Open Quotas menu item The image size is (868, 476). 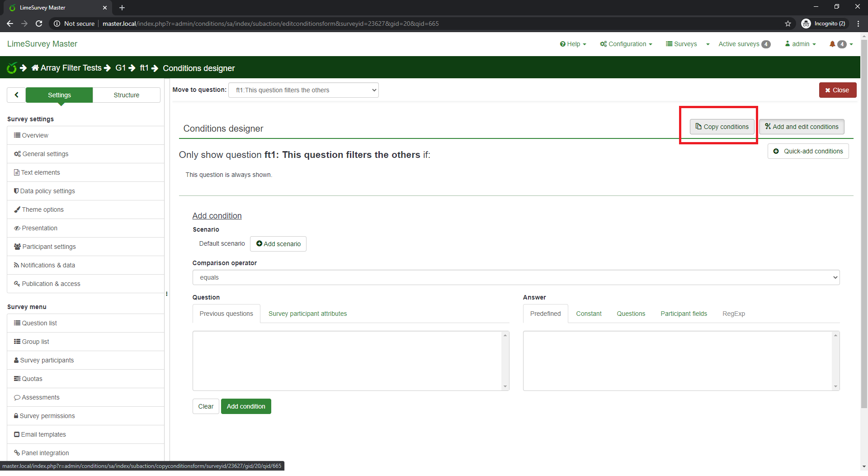point(85,379)
